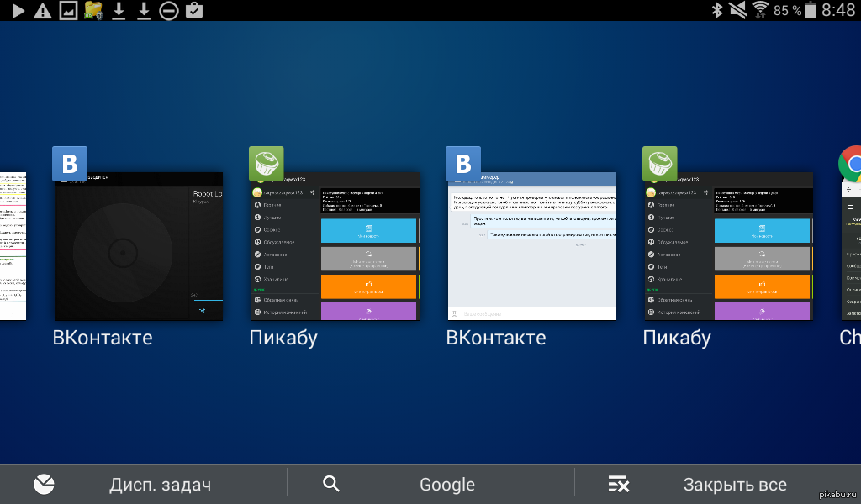Image resolution: width=861 pixels, height=504 pixels.
Task: Tap the VK icon above the chat conversation preview
Action: [x=463, y=163]
